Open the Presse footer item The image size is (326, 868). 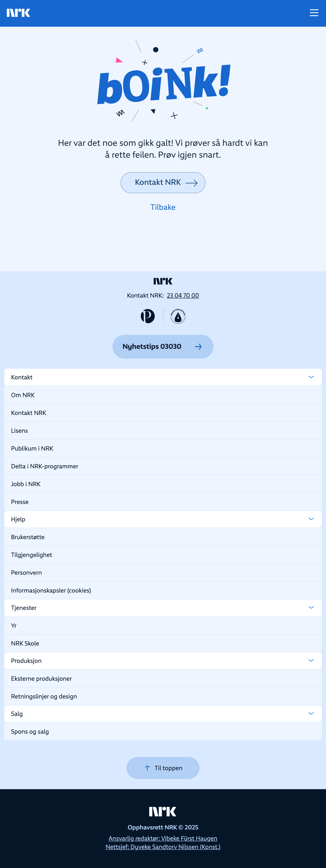click(163, 502)
